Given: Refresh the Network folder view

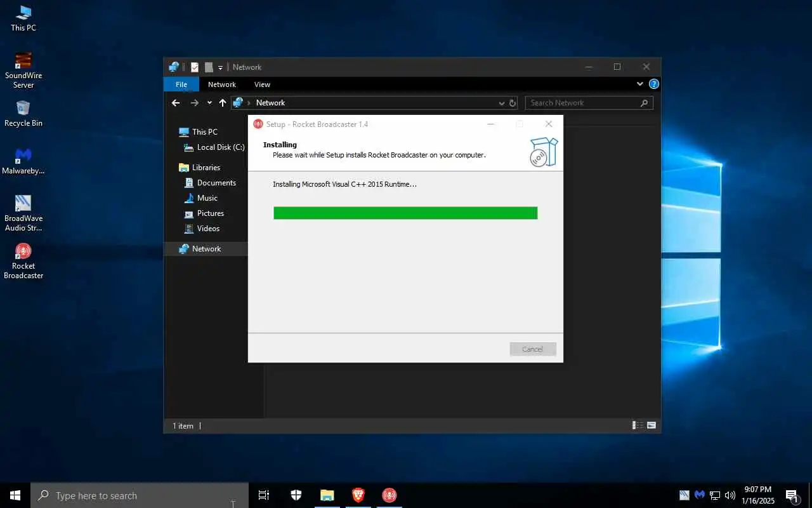Looking at the screenshot, I should pos(513,103).
